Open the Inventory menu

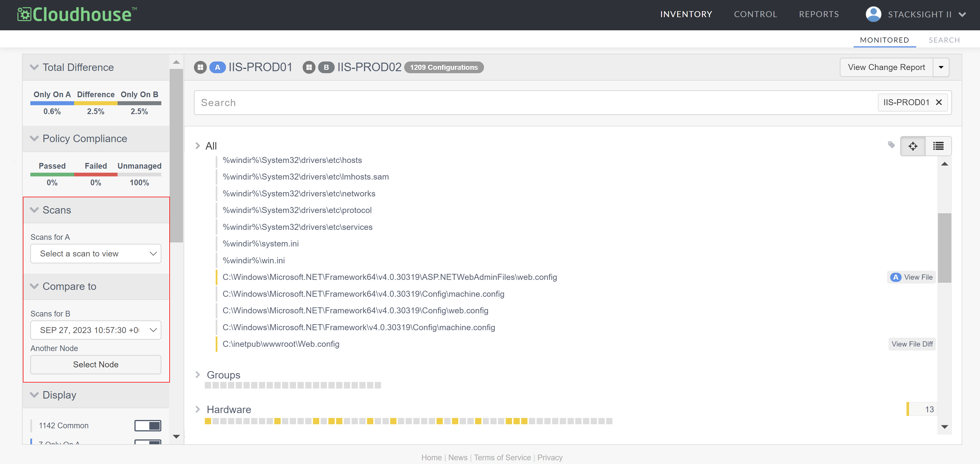[x=686, y=15]
